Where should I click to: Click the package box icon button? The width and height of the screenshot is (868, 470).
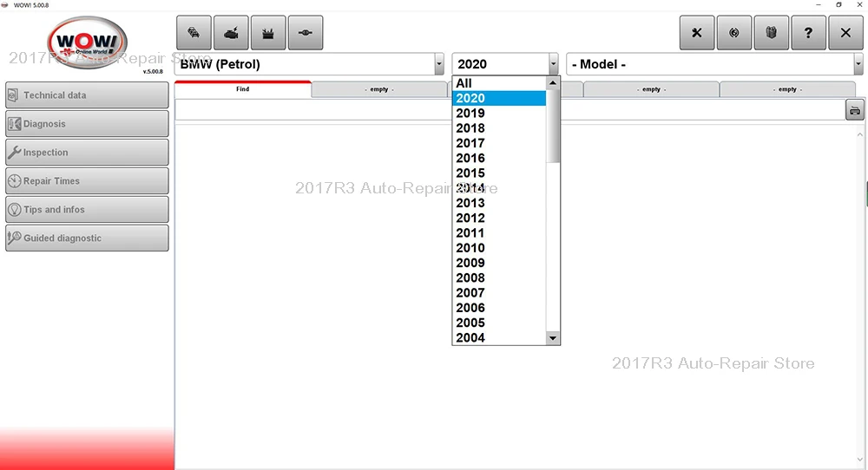coord(771,33)
